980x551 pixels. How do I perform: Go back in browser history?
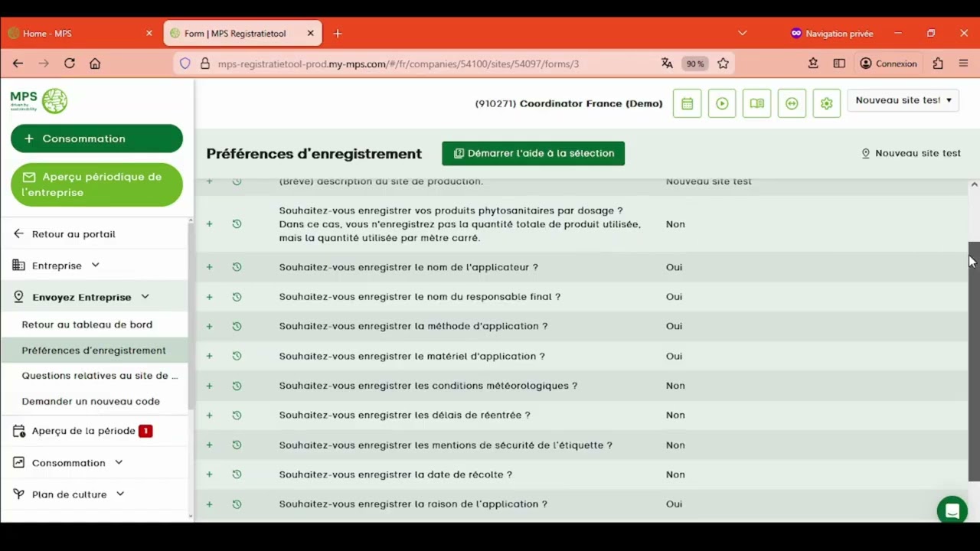18,64
